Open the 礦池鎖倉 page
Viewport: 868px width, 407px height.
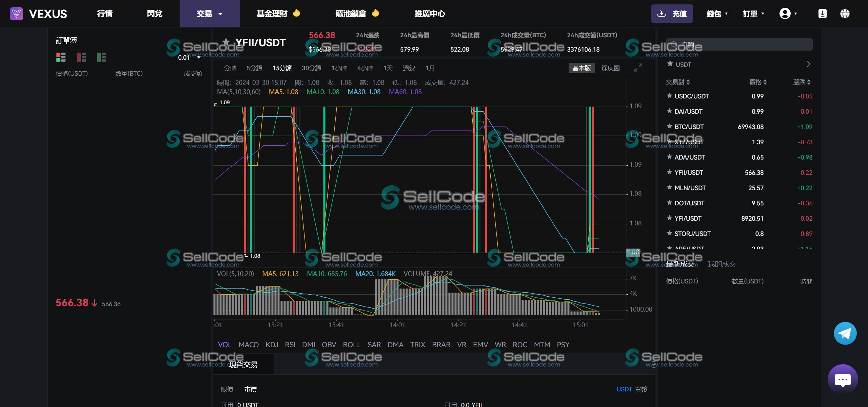click(351, 14)
